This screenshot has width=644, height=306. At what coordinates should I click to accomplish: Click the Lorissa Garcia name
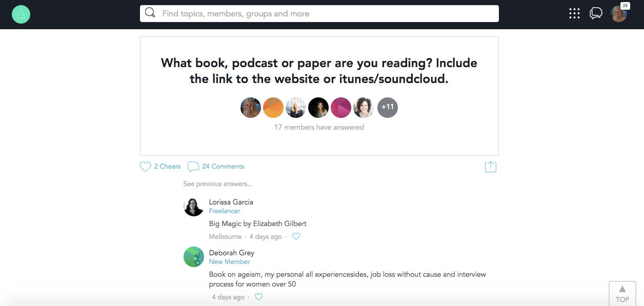tap(231, 202)
